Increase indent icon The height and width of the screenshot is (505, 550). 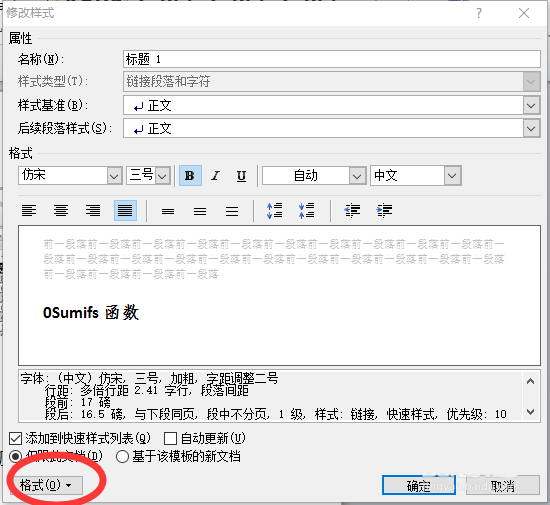click(384, 211)
